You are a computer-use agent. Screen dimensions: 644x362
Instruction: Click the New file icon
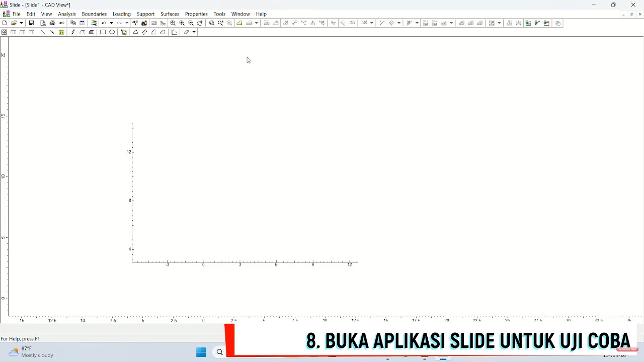[x=5, y=23]
